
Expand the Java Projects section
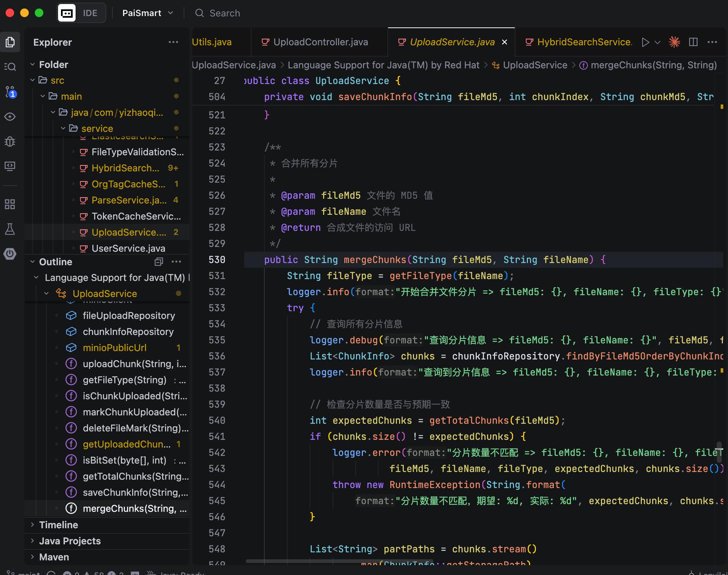click(x=69, y=541)
